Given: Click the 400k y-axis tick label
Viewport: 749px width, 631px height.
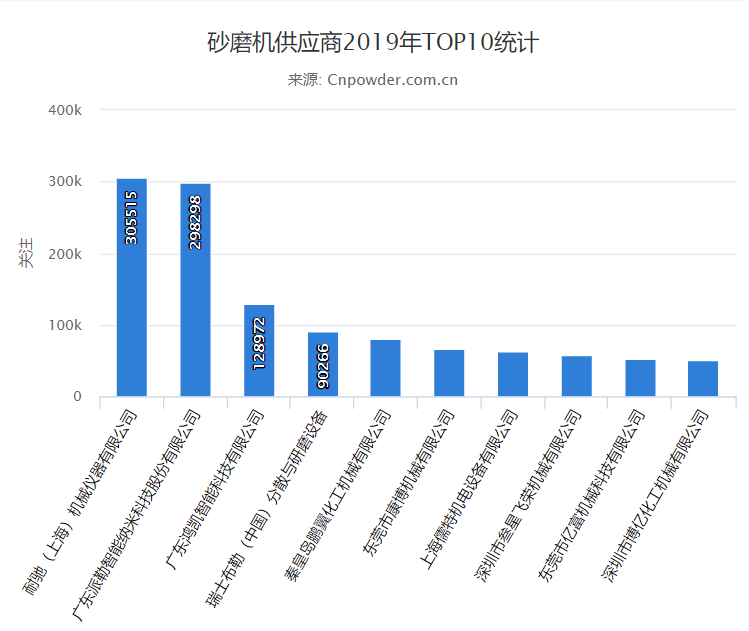Looking at the screenshot, I should (x=64, y=109).
